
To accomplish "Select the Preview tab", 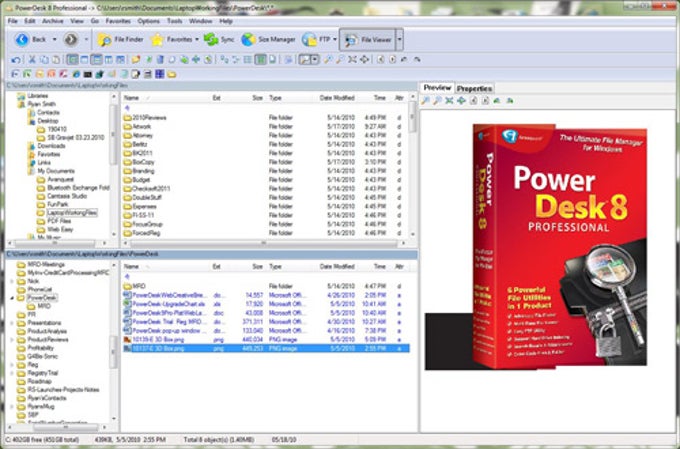I will pos(438,88).
